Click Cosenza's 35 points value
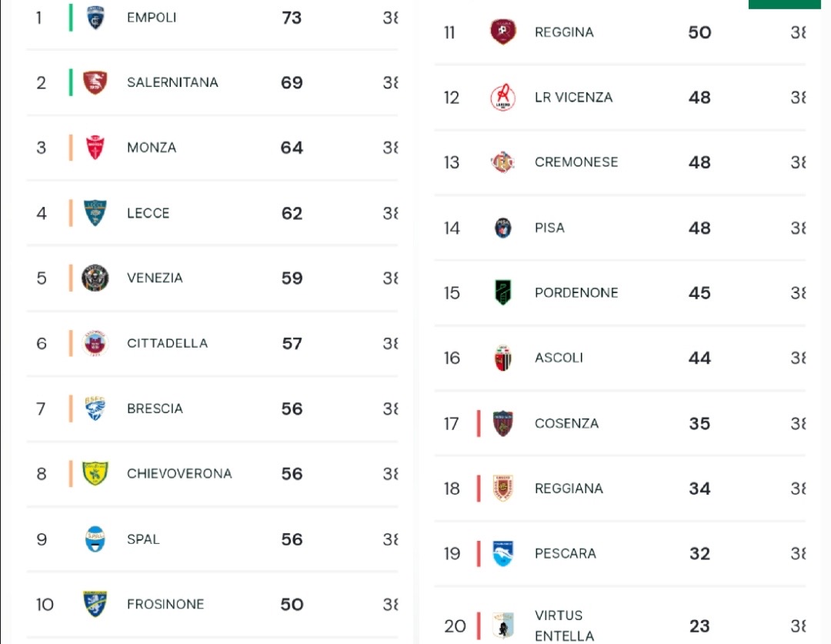831x644 pixels. click(x=699, y=423)
